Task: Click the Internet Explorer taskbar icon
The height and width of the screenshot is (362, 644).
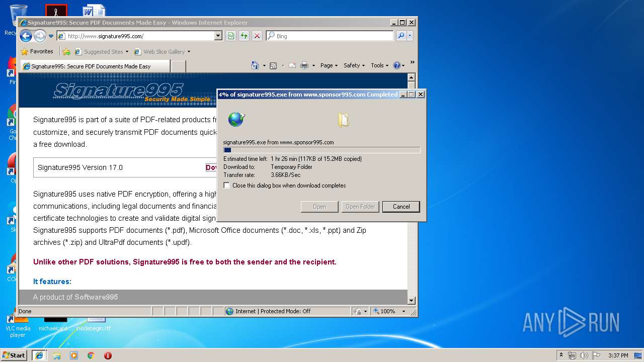Action: (x=39, y=355)
